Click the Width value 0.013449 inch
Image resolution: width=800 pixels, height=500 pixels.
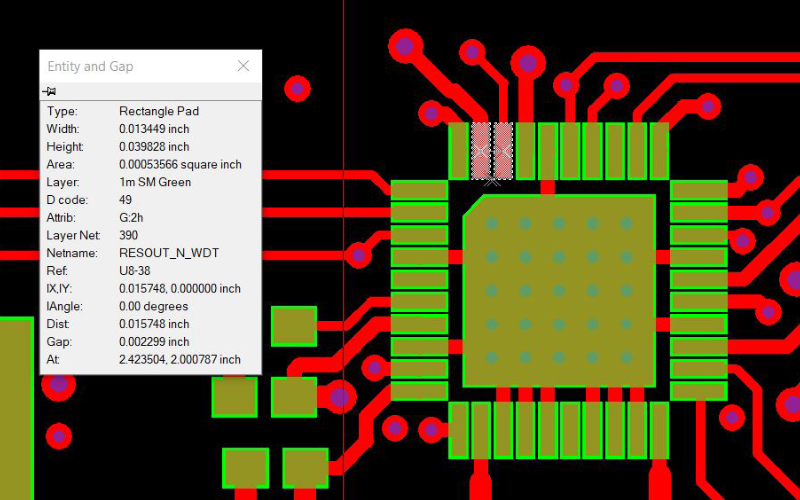(x=154, y=129)
